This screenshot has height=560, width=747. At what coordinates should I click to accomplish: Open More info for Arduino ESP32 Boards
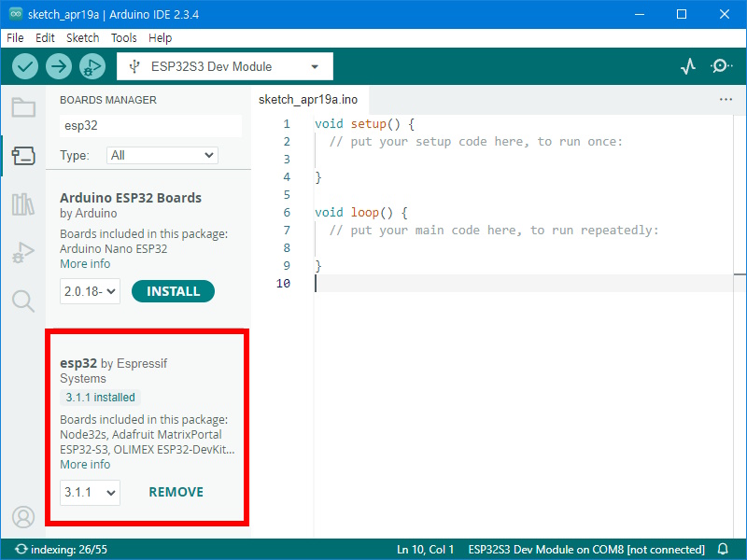85,264
